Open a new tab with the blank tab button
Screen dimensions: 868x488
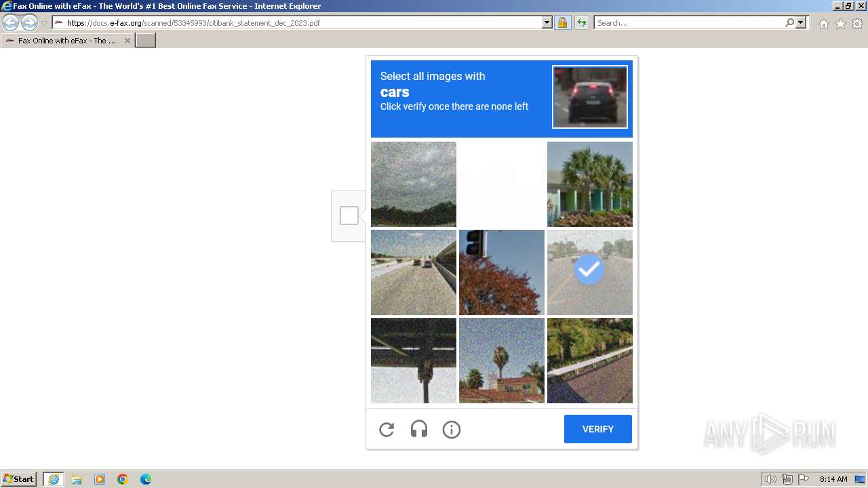pos(146,41)
